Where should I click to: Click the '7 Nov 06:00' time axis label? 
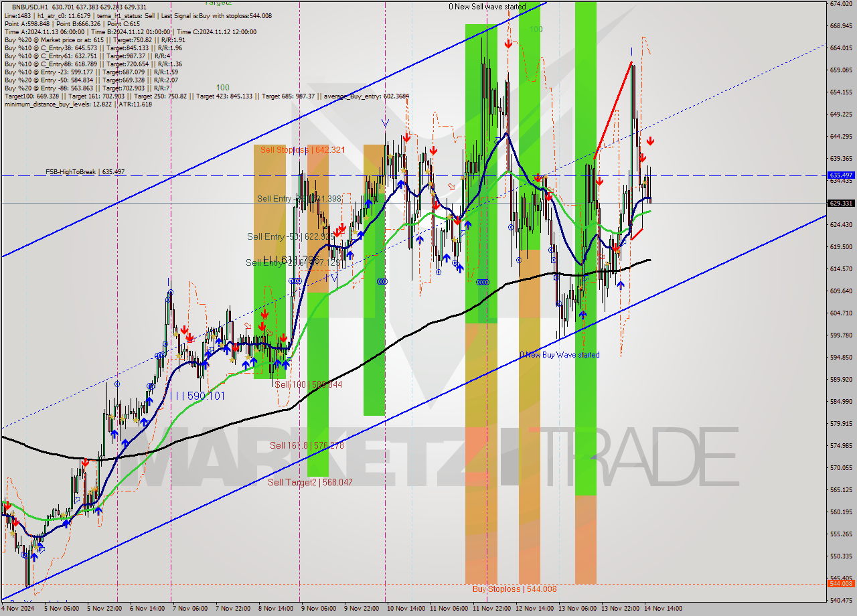tap(189, 609)
